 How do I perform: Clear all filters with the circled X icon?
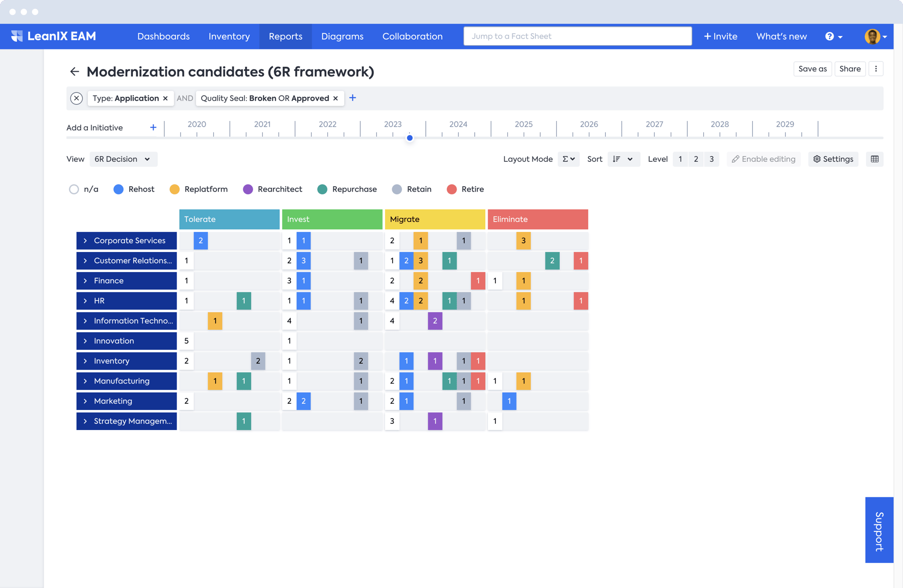[76, 98]
